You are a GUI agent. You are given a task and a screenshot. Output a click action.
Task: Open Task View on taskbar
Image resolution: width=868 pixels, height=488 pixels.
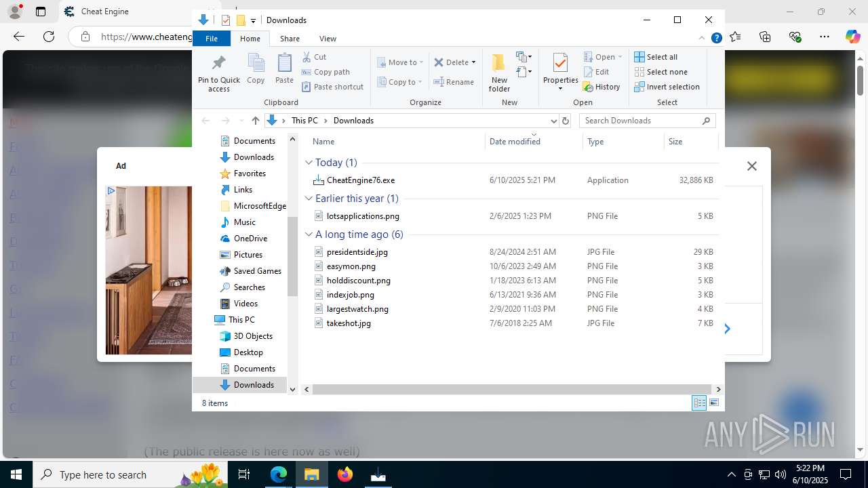244,474
